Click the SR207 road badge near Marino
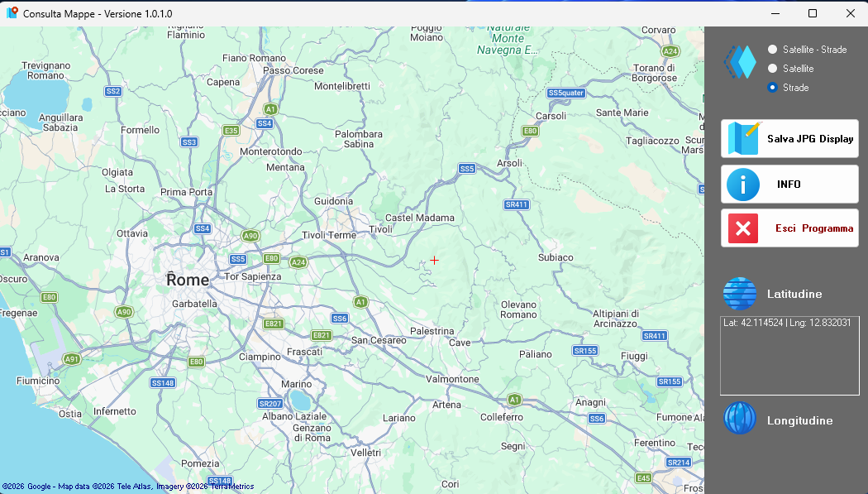This screenshot has height=494, width=868. pos(270,404)
